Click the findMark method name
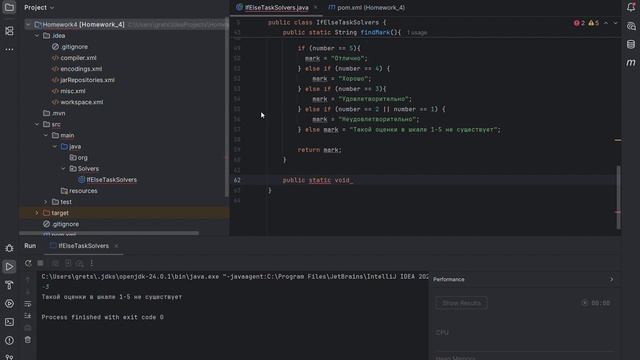 375,33
